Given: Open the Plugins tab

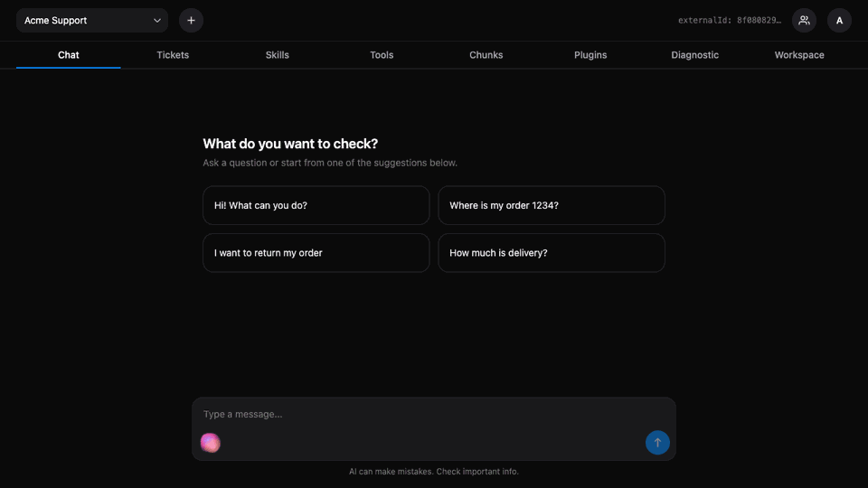Looking at the screenshot, I should pos(590,55).
